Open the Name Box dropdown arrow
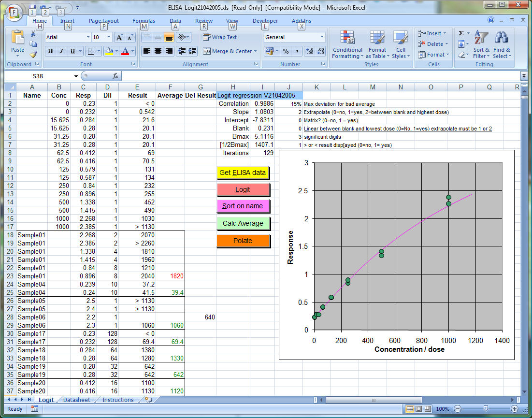Image resolution: width=532 pixels, height=418 pixels. [x=76, y=76]
